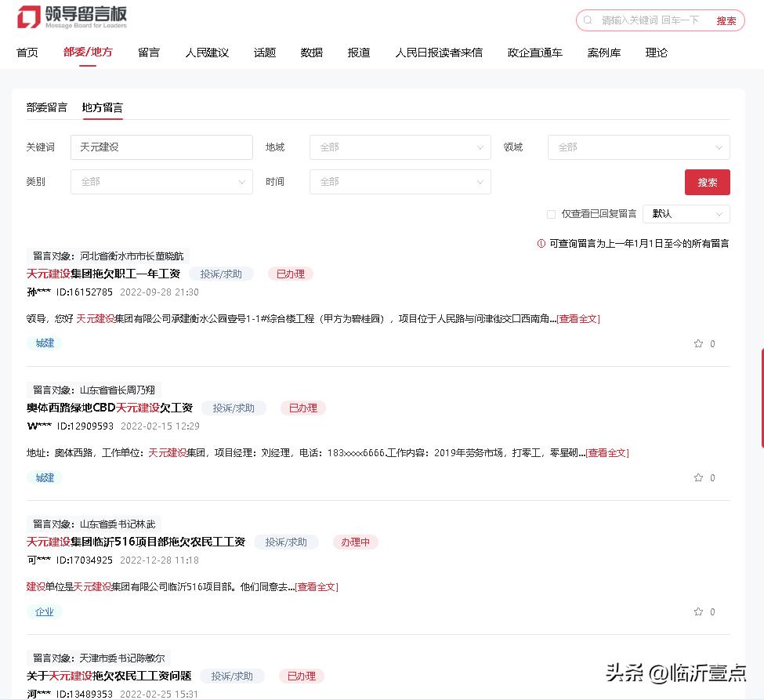Click 已办理 status on 关于天元建设拖欠农民工工资问题

tap(302, 676)
